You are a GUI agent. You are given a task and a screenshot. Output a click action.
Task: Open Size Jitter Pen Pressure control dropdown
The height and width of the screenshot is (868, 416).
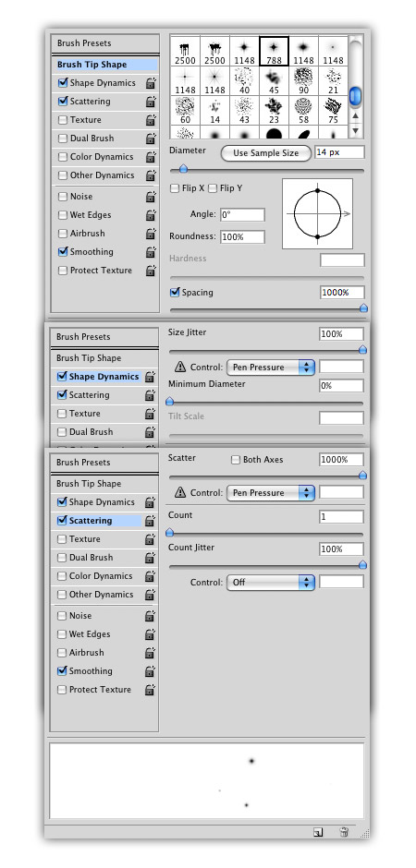271,367
